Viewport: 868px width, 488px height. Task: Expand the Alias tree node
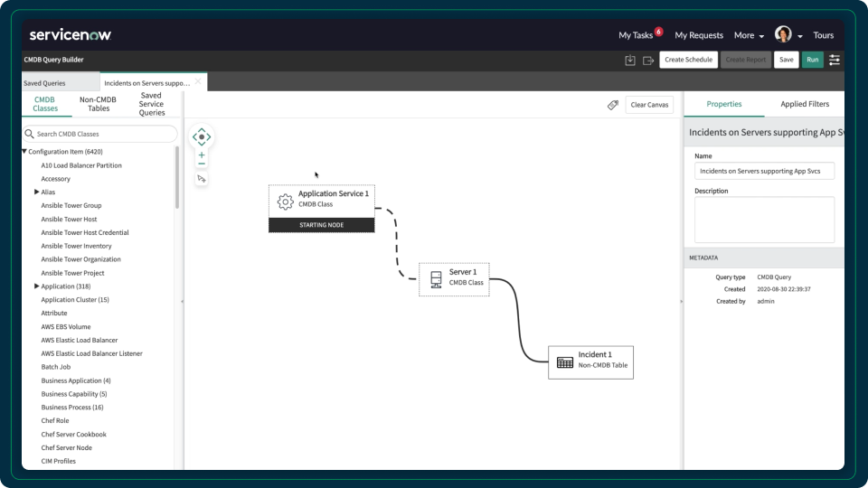[x=36, y=192]
